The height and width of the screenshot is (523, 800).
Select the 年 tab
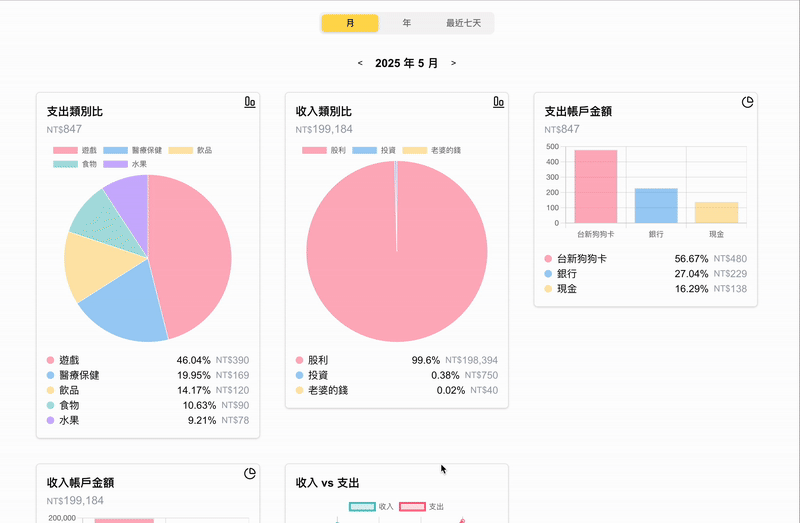(407, 23)
